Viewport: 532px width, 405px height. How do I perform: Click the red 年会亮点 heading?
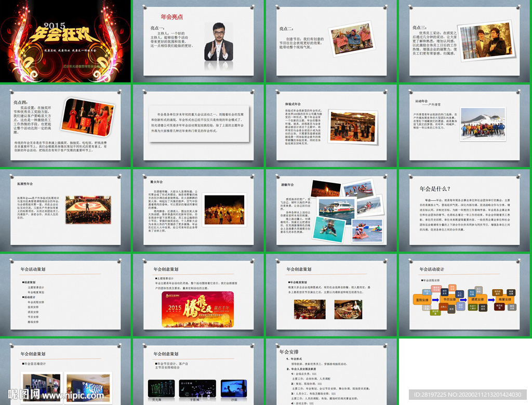pyautogui.click(x=171, y=17)
